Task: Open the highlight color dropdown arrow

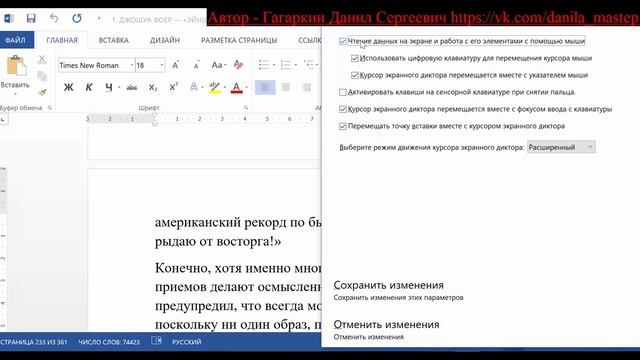Action: (225, 87)
